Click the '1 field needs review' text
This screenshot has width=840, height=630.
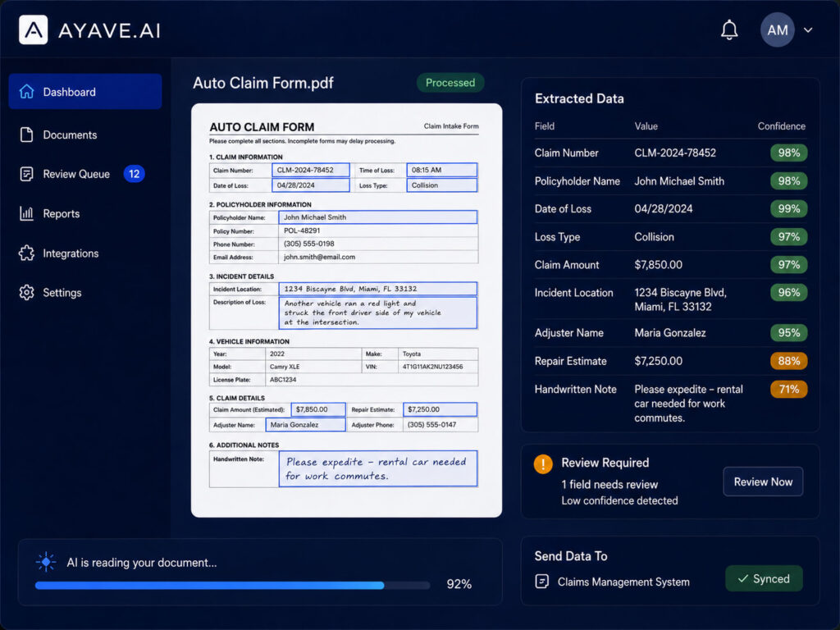pyautogui.click(x=609, y=484)
